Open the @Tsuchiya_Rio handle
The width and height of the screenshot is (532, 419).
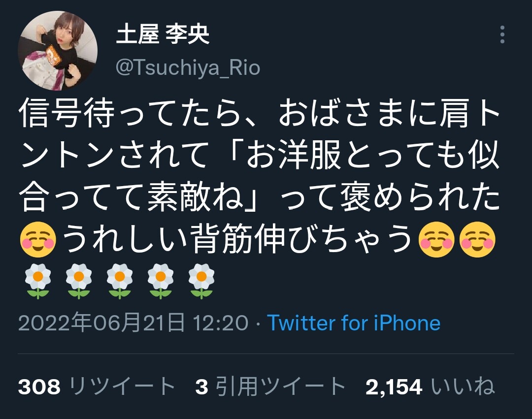(188, 67)
